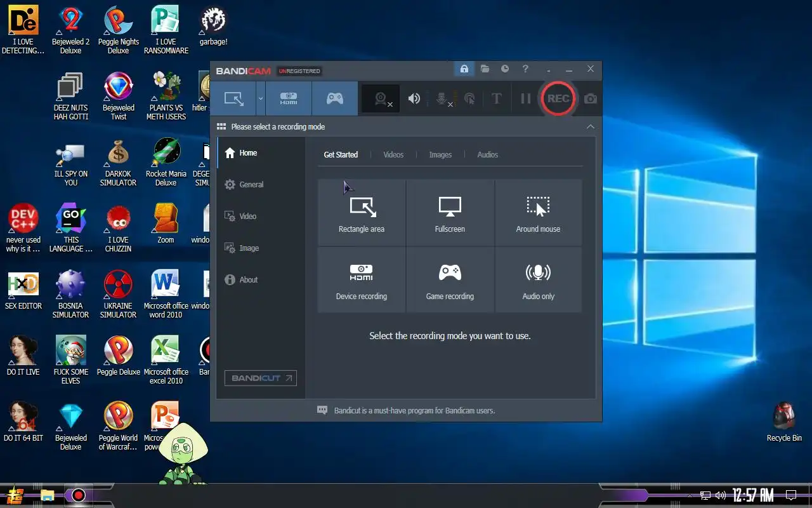Toggle the speaker sound recording

tap(414, 98)
